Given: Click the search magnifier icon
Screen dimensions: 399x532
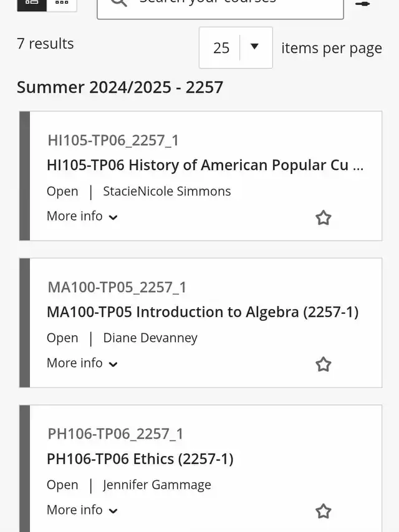Looking at the screenshot, I should point(118,2).
